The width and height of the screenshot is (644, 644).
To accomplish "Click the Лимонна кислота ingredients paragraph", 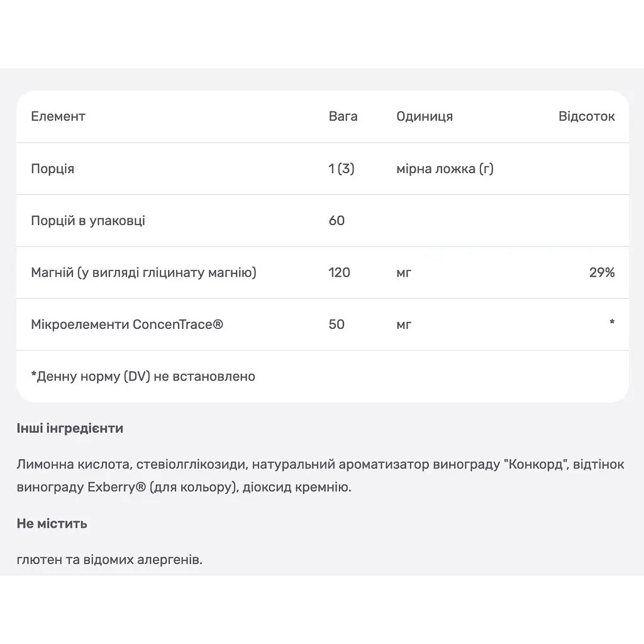I will pos(320,475).
